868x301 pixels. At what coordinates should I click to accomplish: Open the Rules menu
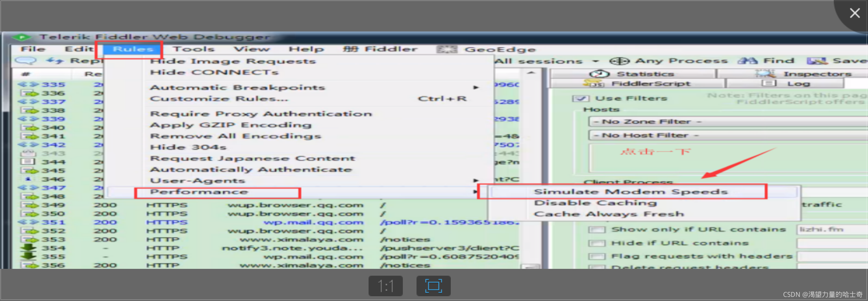point(133,49)
